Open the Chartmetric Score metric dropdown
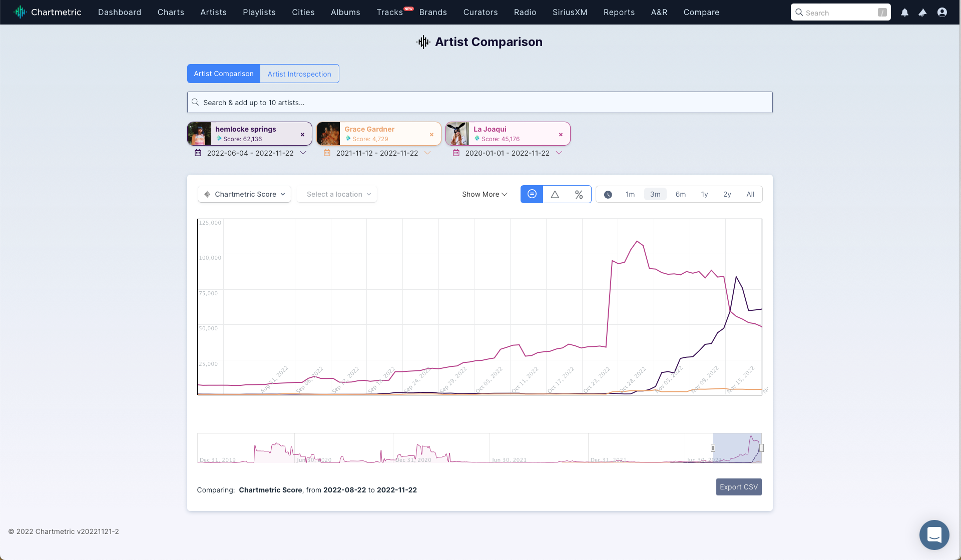 click(244, 194)
